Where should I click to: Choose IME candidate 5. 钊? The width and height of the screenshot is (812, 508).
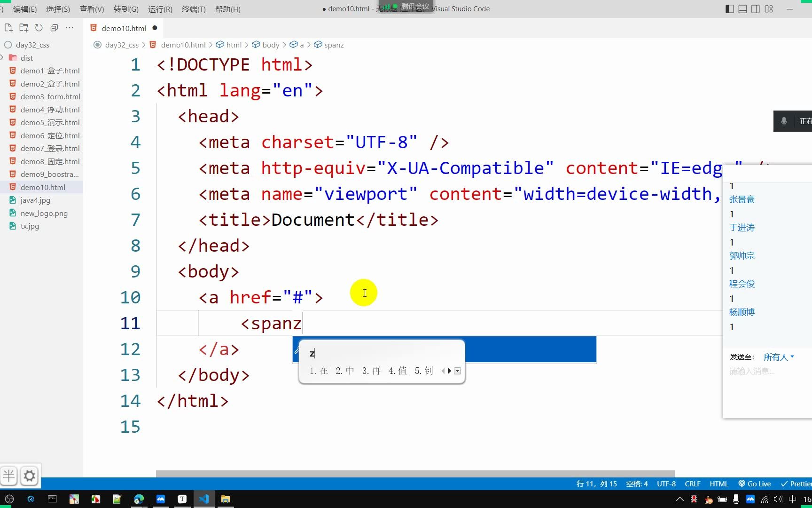424,371
